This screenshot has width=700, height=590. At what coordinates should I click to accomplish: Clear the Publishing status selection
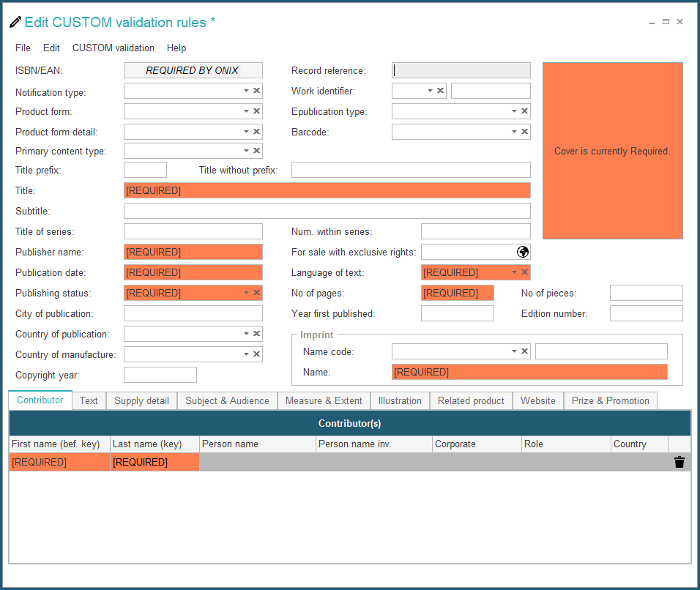click(257, 293)
